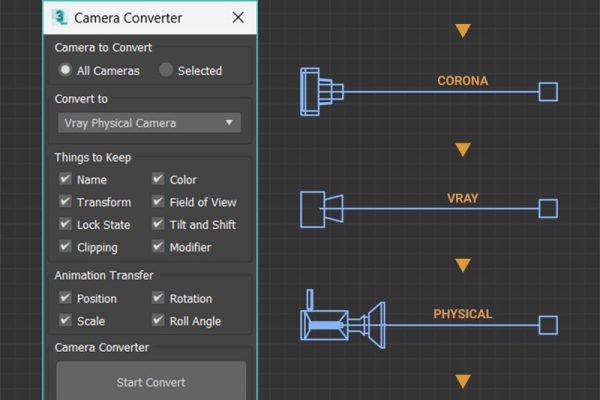Disable the Transform checkbox

point(65,201)
